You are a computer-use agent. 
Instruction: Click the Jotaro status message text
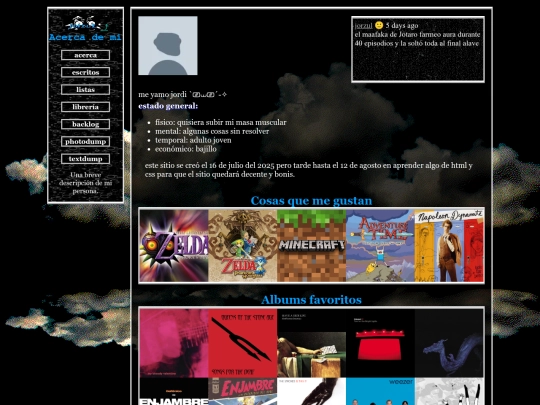pos(417,39)
